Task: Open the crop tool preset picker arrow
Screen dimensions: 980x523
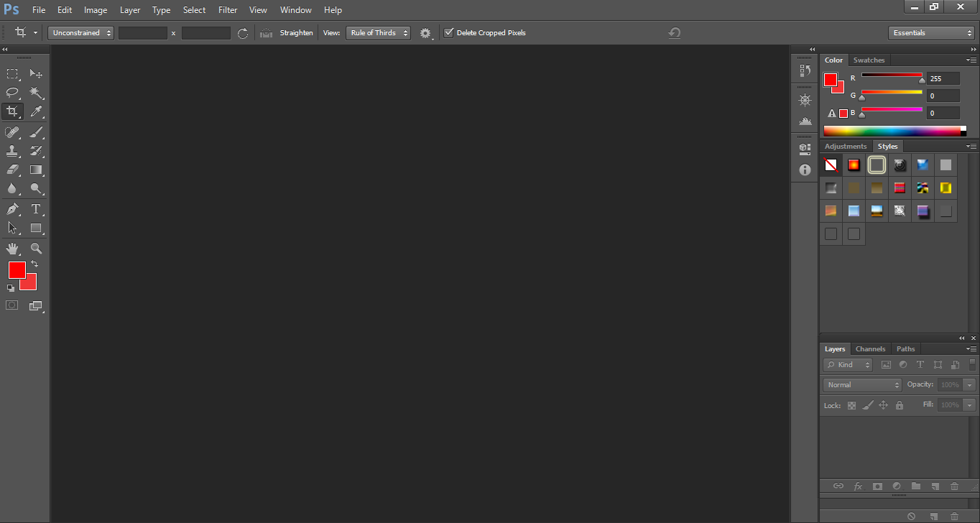Action: pyautogui.click(x=35, y=32)
